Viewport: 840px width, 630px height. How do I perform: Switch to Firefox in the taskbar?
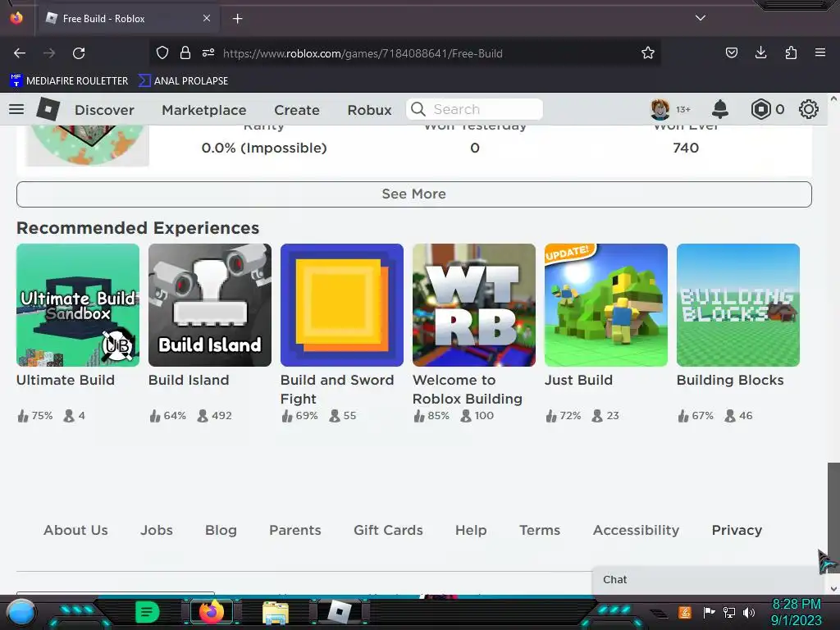coord(211,612)
